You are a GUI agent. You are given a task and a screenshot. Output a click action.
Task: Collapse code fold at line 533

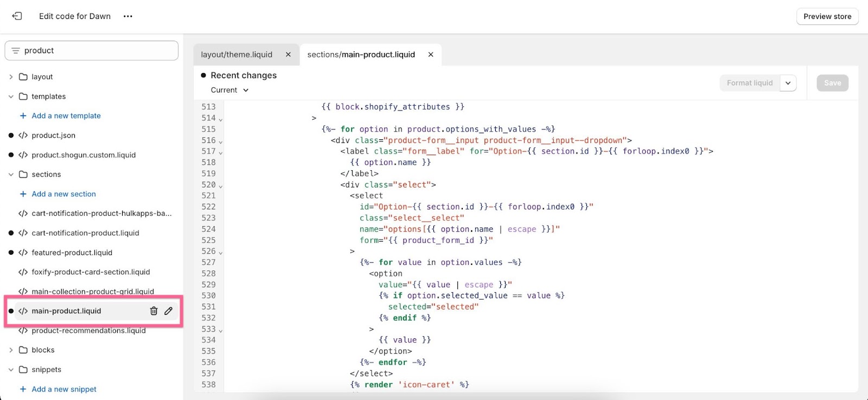(x=221, y=330)
